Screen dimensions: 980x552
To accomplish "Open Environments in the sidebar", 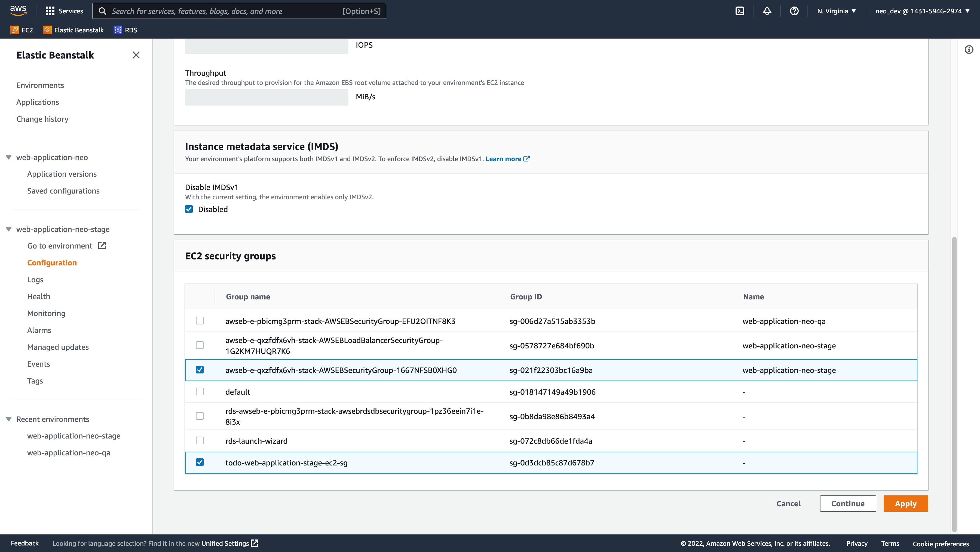I will (x=40, y=85).
